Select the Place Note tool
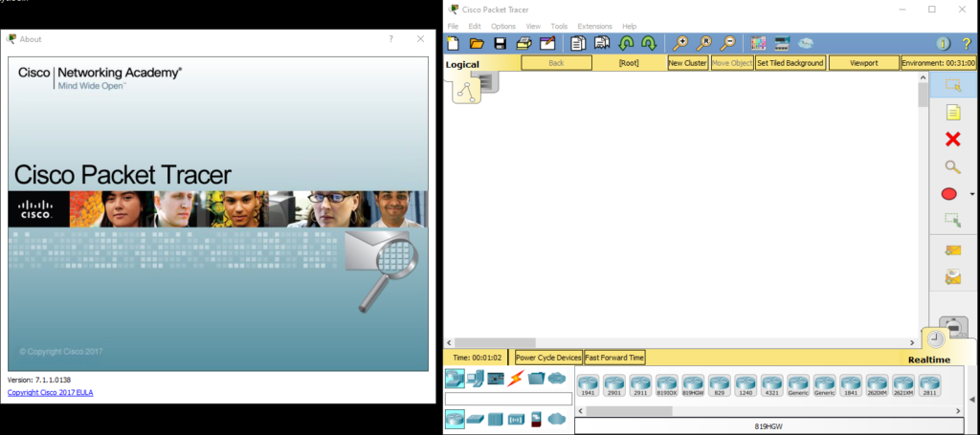980x435 pixels. (x=952, y=112)
